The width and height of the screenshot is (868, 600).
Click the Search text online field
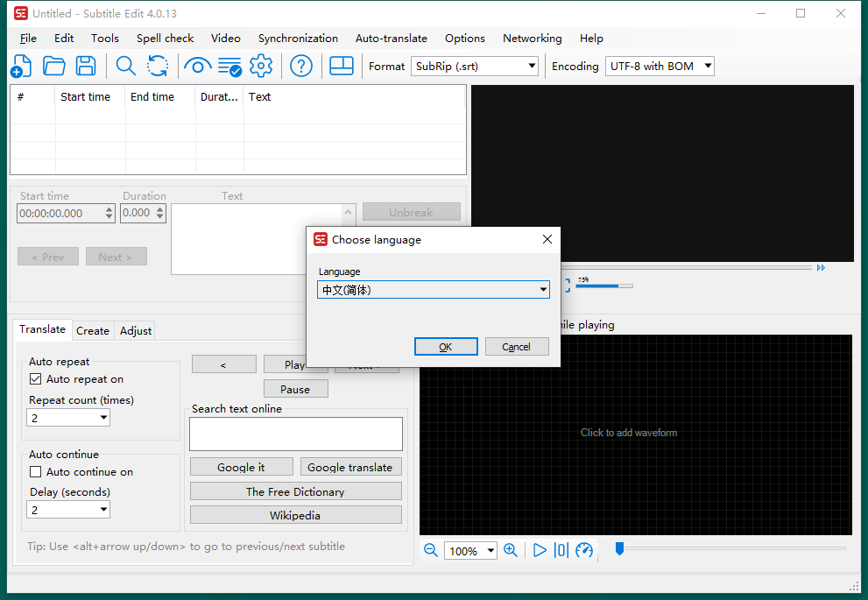[x=295, y=434]
